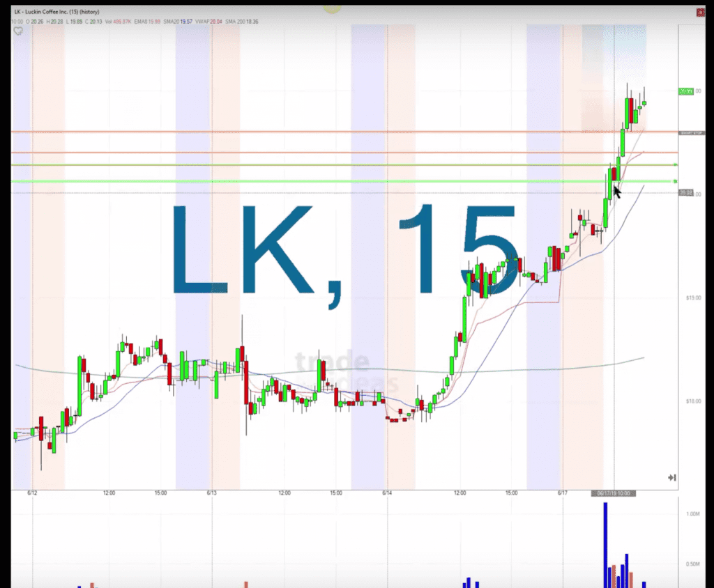Click the 6/13 date label
This screenshot has width=714, height=588.
(x=212, y=493)
